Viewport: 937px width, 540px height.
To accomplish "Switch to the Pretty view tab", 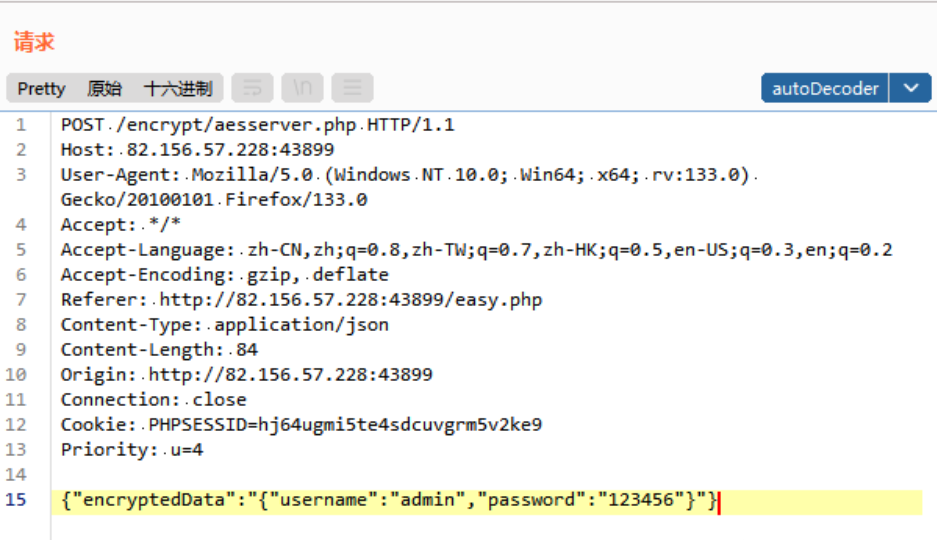I will (x=41, y=88).
